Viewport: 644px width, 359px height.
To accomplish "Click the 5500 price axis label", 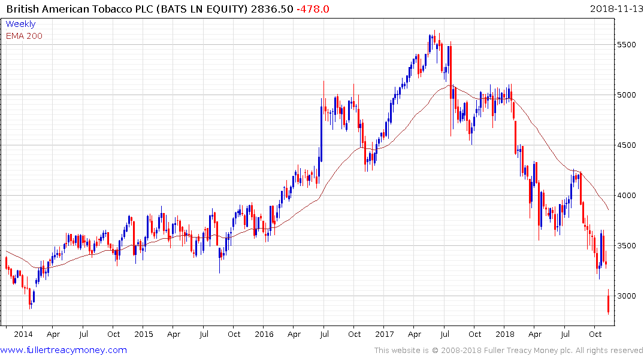I will pos(627,45).
